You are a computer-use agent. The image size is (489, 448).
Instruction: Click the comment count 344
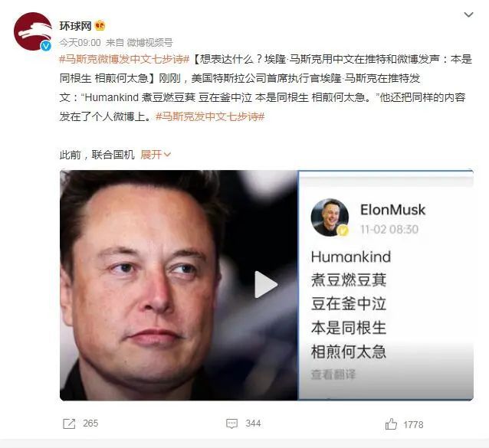pyautogui.click(x=253, y=423)
